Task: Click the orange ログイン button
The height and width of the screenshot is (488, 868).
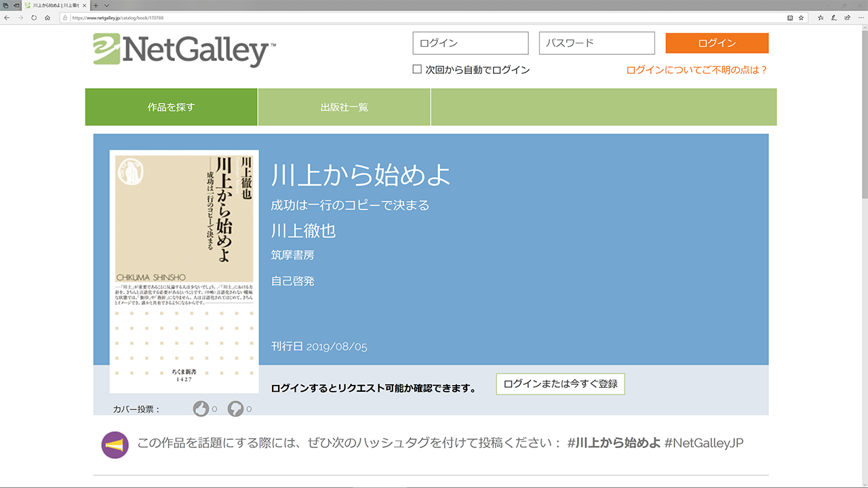Action: (x=717, y=43)
